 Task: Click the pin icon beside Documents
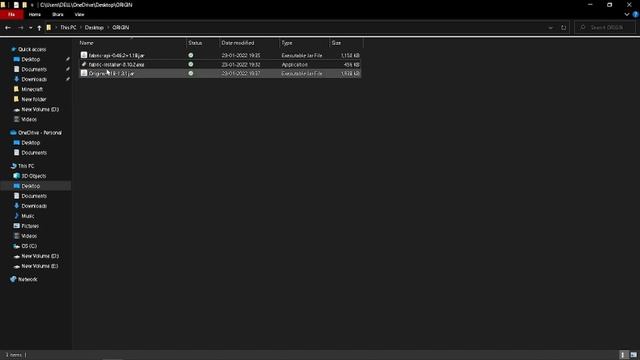pos(68,69)
